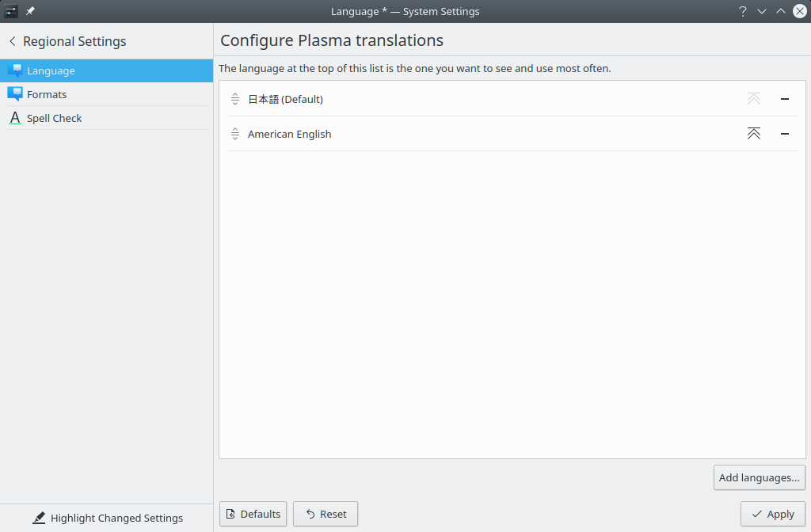811x532 pixels.
Task: Select the American English language row
Action: [x=512, y=134]
